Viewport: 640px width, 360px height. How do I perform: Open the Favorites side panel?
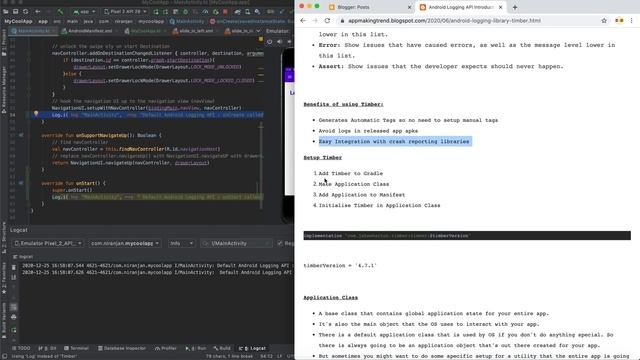(x=4, y=278)
